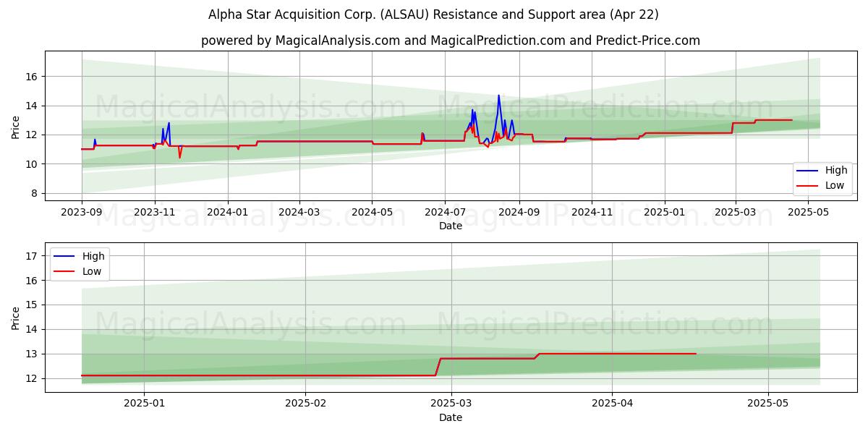
Task: Click the step up to 13 in the lower chart line
Action: pyautogui.click(x=537, y=355)
